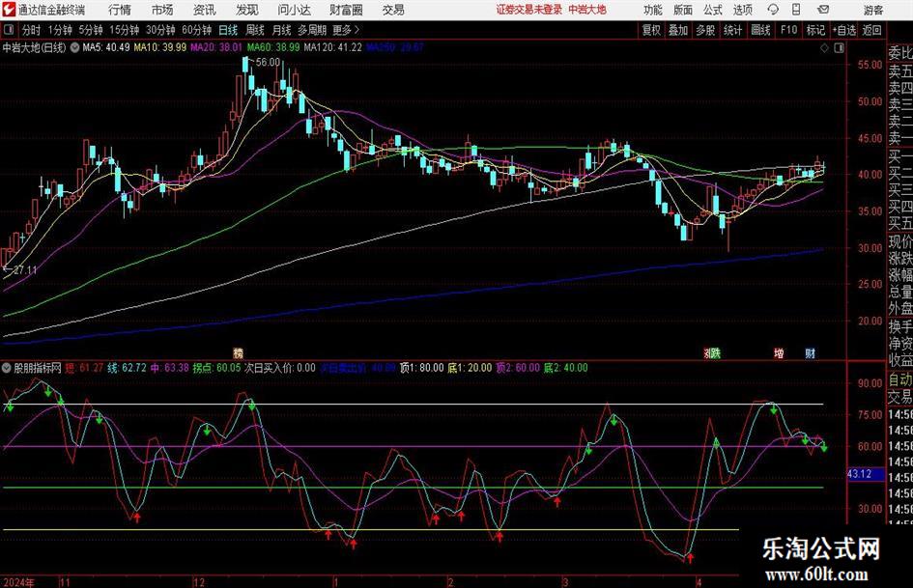Click the 涨跌 marker below the chart

pos(712,352)
